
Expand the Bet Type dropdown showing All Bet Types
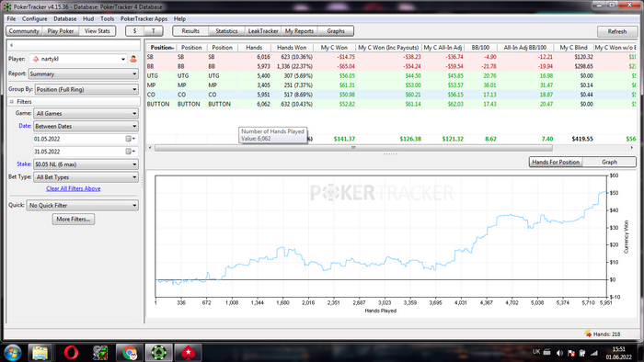[86, 177]
